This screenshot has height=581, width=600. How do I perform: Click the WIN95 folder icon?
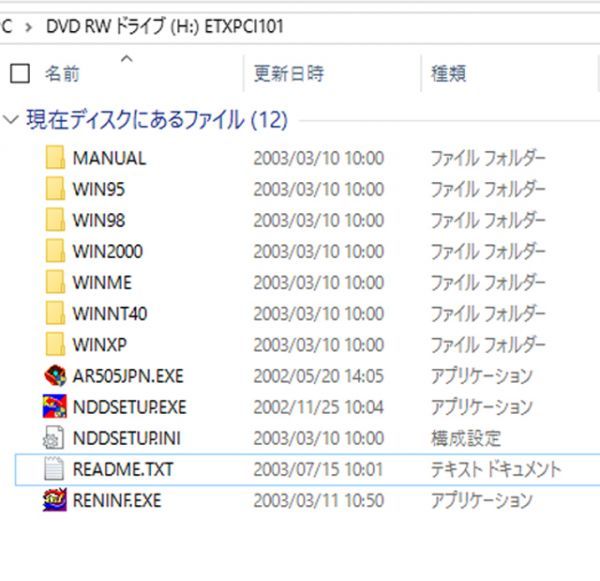point(55,189)
